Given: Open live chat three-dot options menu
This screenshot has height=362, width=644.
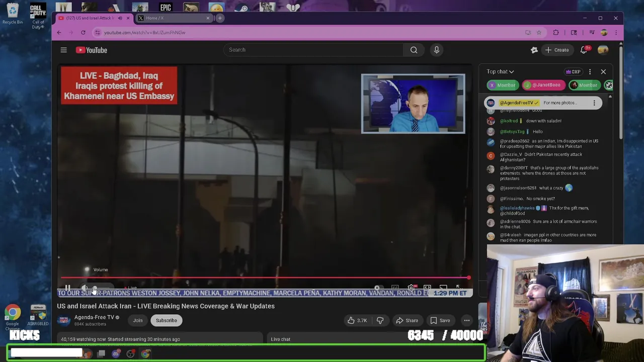Looking at the screenshot, I should pos(590,71).
